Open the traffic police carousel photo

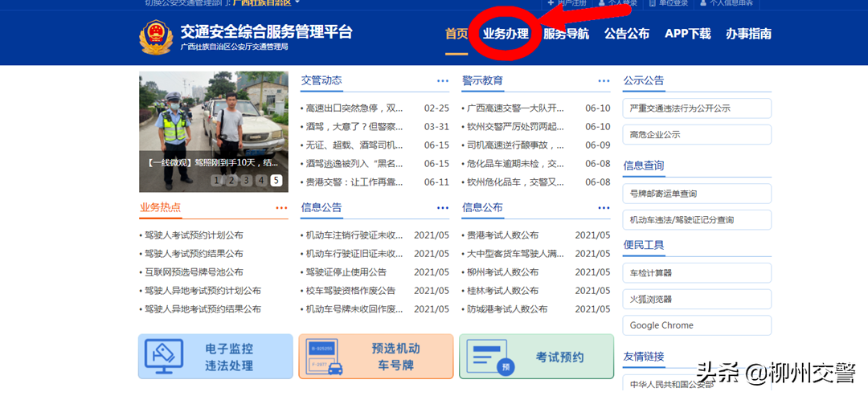pos(214,132)
